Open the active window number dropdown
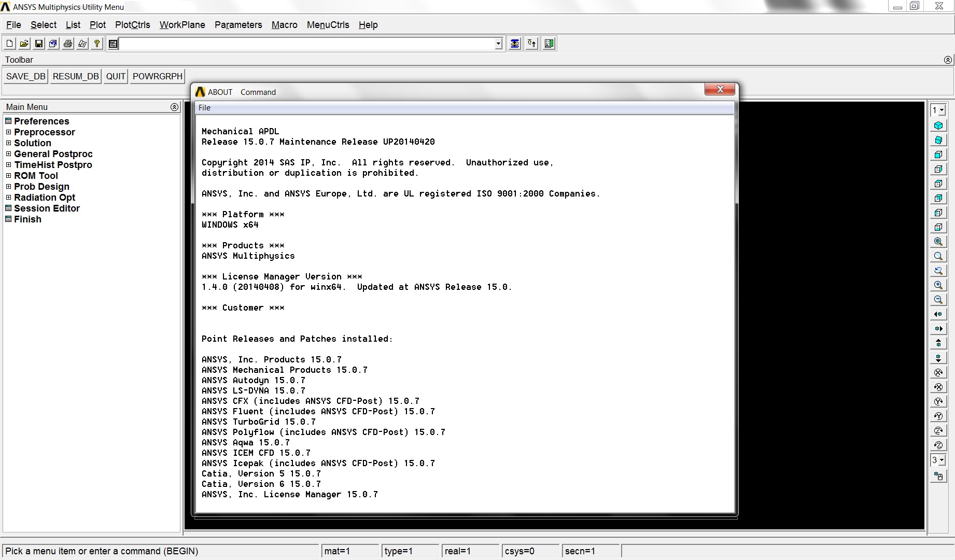 [x=938, y=110]
